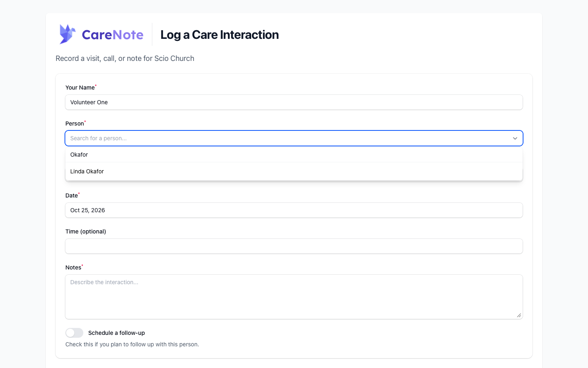Collapse the Person dropdown chevron

515,138
